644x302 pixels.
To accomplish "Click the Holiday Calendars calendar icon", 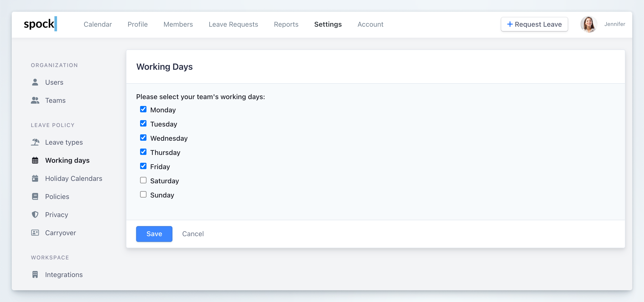I will pyautogui.click(x=35, y=178).
